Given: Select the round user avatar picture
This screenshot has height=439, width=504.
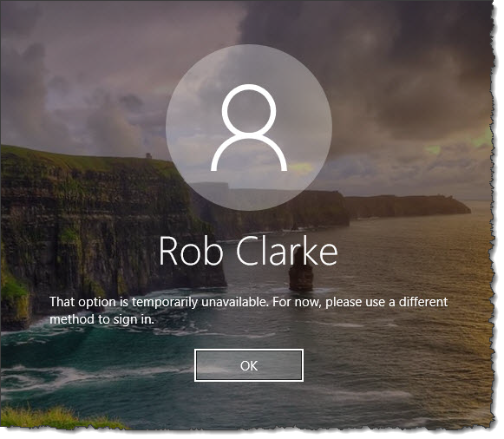Looking at the screenshot, I should coord(249,128).
